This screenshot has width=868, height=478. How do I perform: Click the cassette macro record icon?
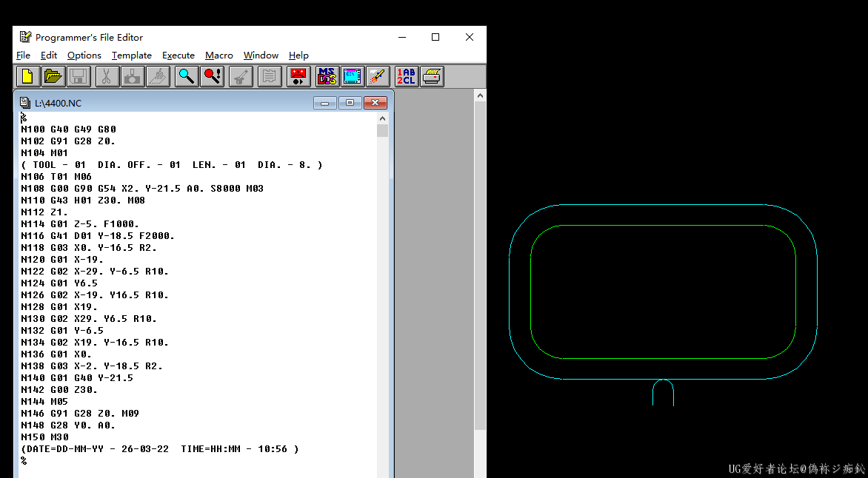coord(298,76)
